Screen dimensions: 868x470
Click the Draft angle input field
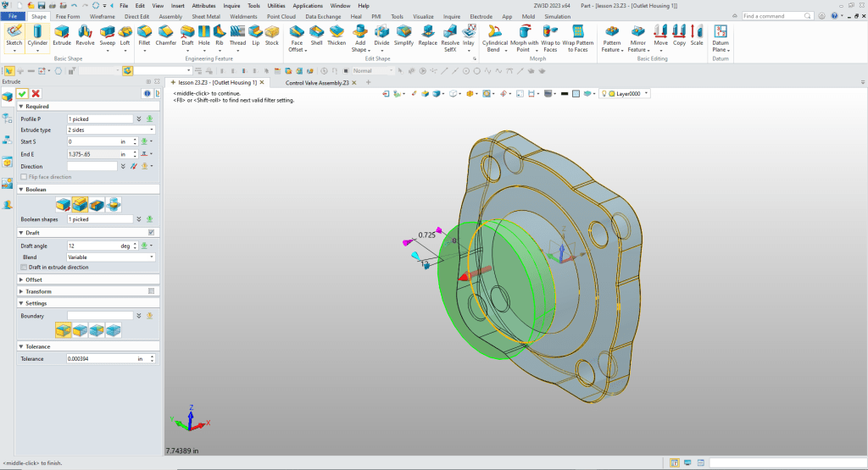92,246
